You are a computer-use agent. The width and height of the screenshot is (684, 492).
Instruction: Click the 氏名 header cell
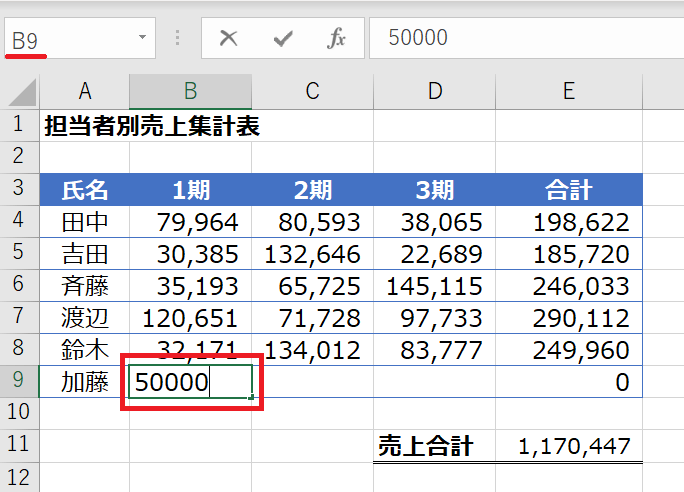(x=85, y=190)
